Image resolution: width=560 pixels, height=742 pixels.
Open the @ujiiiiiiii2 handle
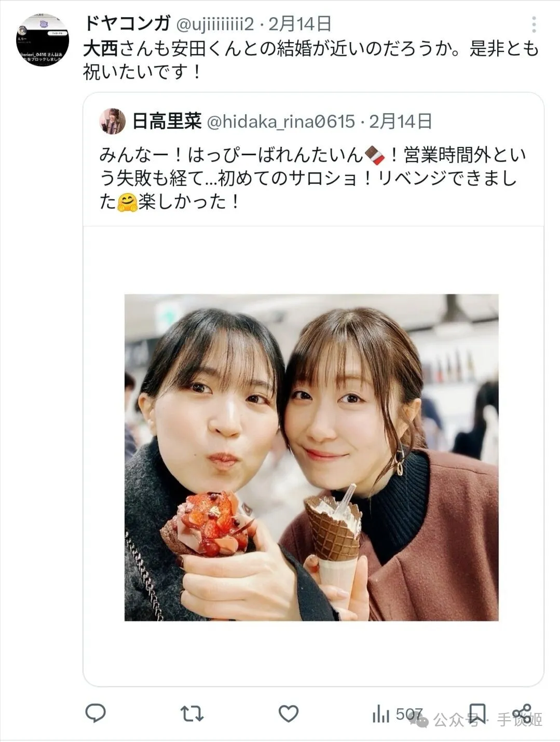pyautogui.click(x=215, y=24)
